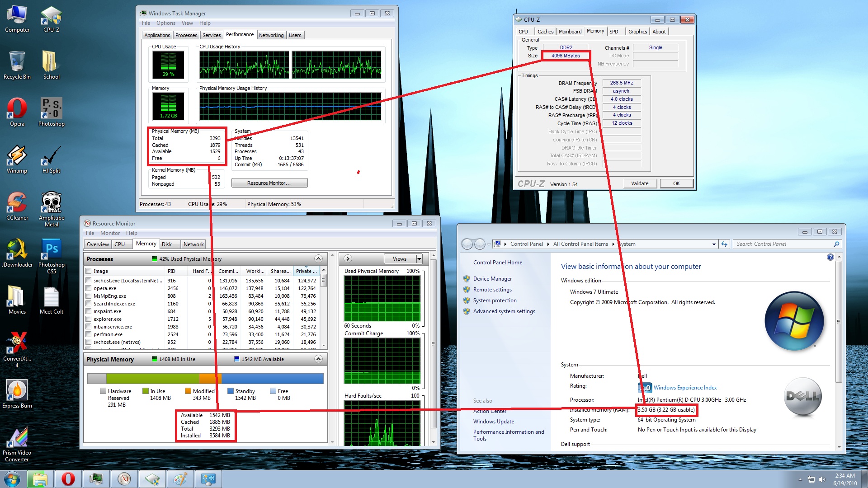This screenshot has height=488, width=868.
Task: Open Windows Explorer from taskbar
Action: coord(40,479)
